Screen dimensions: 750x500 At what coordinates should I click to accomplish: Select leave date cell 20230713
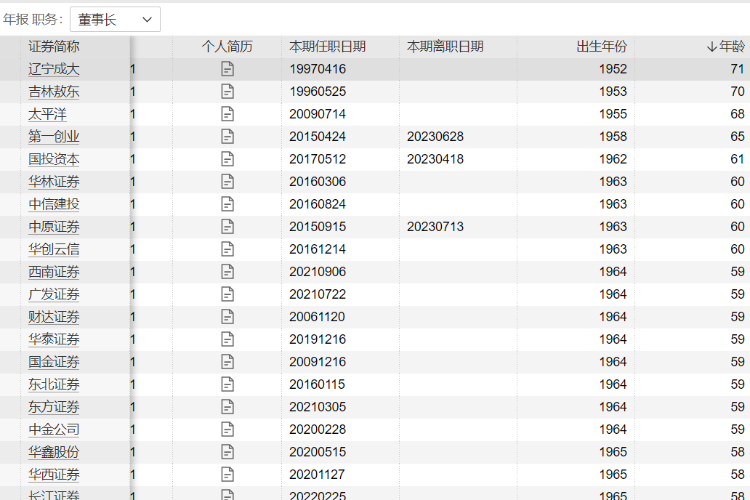click(x=435, y=226)
